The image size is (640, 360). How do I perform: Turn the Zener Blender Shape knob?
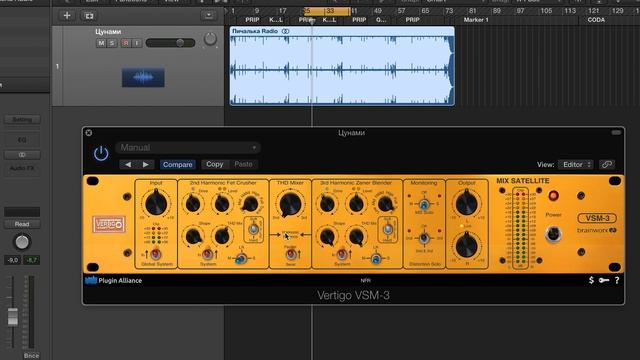[327, 236]
